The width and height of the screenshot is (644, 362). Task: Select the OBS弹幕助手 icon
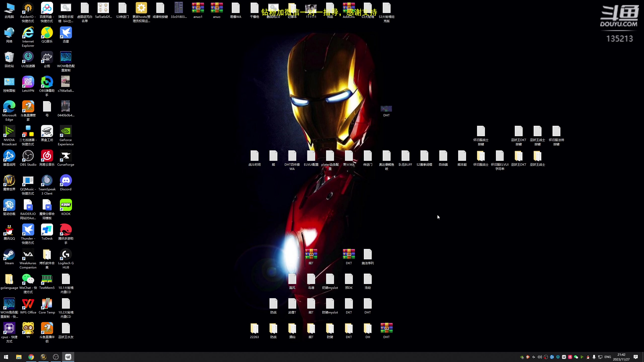(x=47, y=86)
